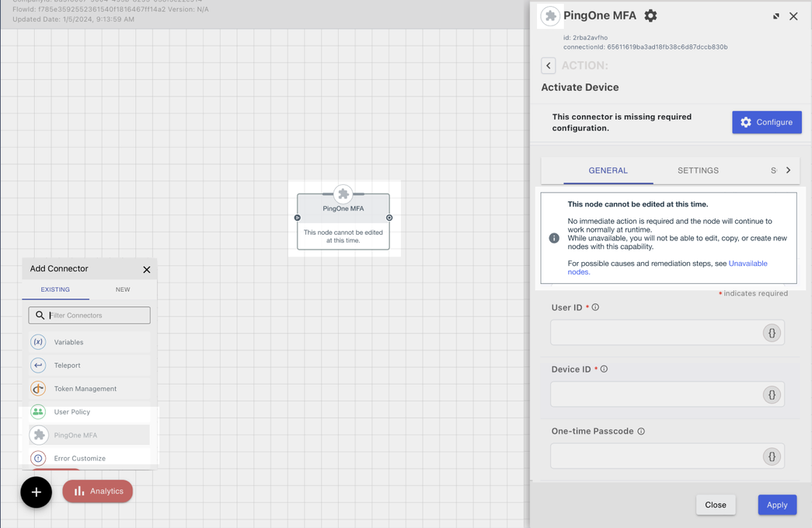Open the Analytics button
The image size is (812, 528).
[97, 491]
